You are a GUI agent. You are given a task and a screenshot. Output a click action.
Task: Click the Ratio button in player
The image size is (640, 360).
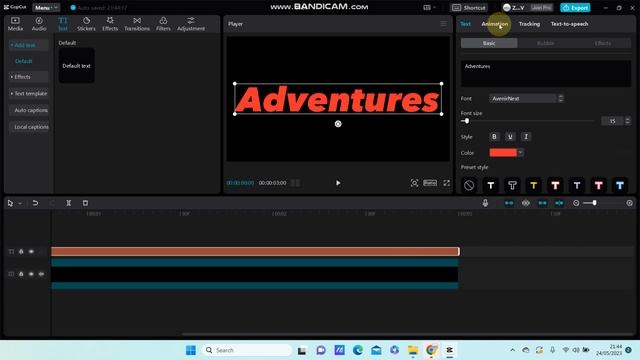tap(430, 183)
